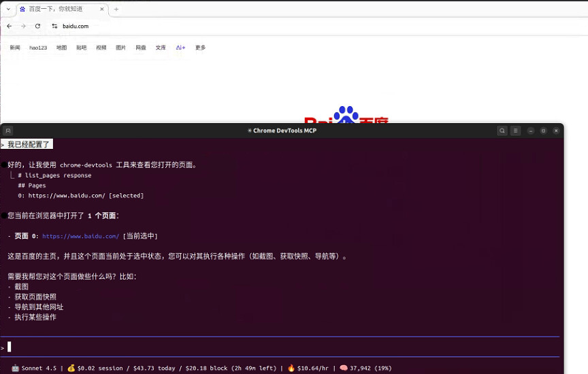Close the 百度一下 browser tab
Screen dimensions: 588x374
coord(101,9)
